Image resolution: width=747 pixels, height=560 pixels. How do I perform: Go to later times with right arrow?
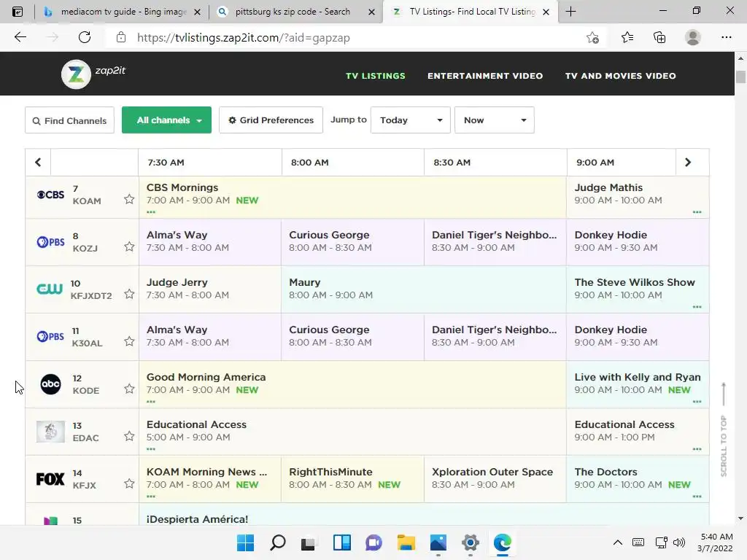pyautogui.click(x=688, y=163)
